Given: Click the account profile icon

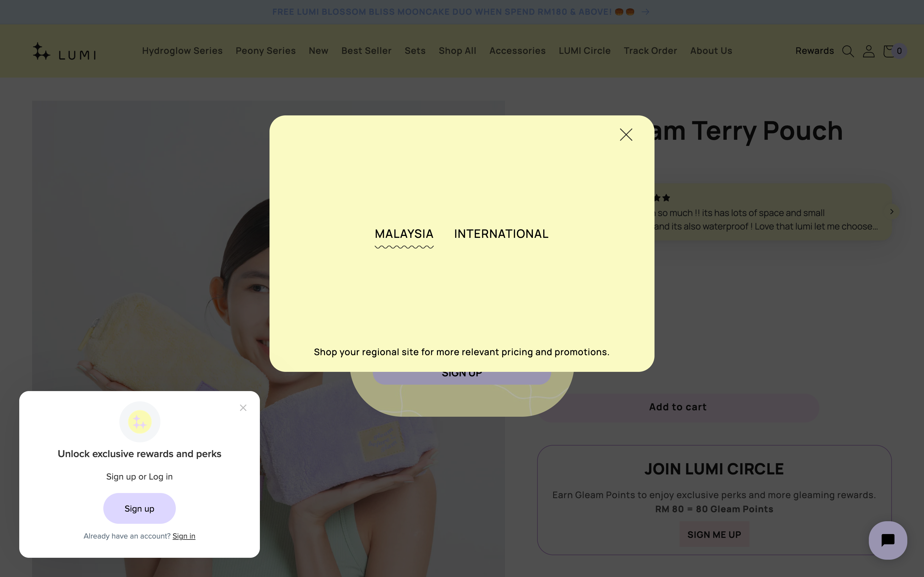Looking at the screenshot, I should (x=868, y=51).
